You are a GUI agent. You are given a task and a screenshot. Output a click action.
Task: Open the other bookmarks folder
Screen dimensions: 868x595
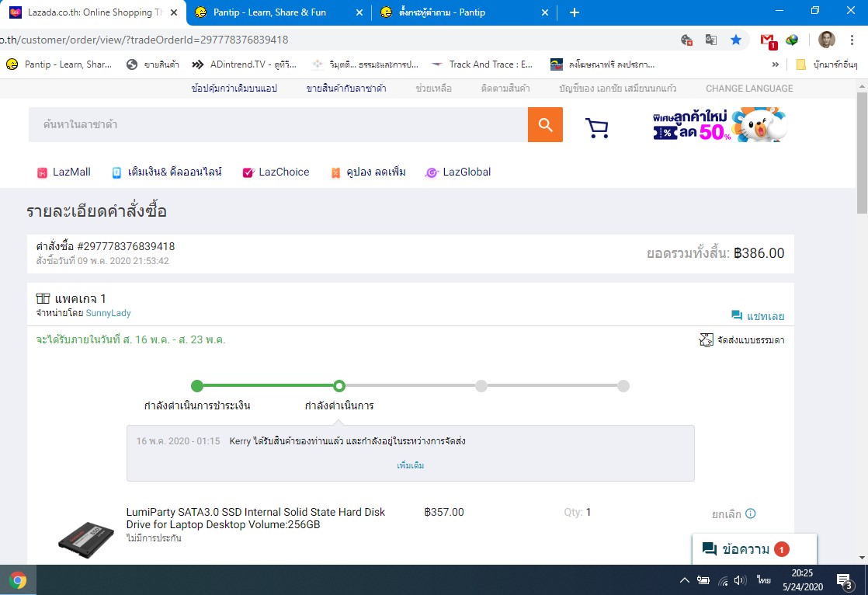826,64
